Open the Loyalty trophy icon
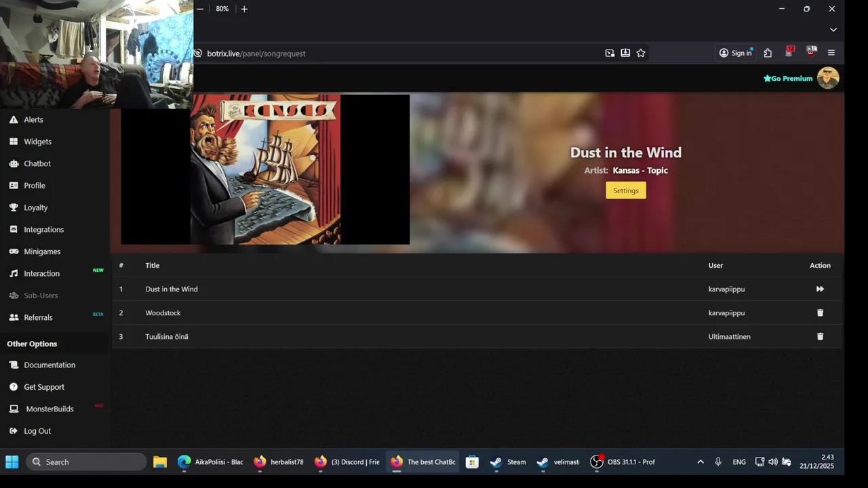Image resolution: width=868 pixels, height=488 pixels. click(14, 207)
